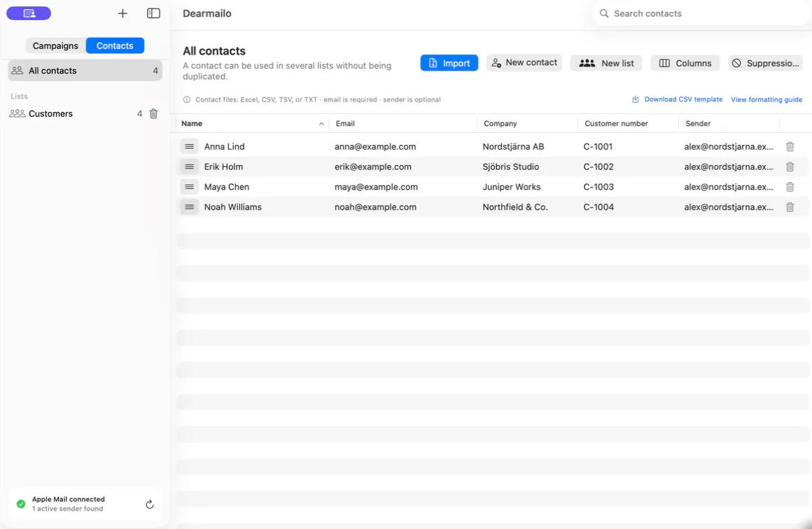Viewport: 812px width, 529px height.
Task: Click the green Apple Mail connected status icon
Action: pyautogui.click(x=21, y=504)
